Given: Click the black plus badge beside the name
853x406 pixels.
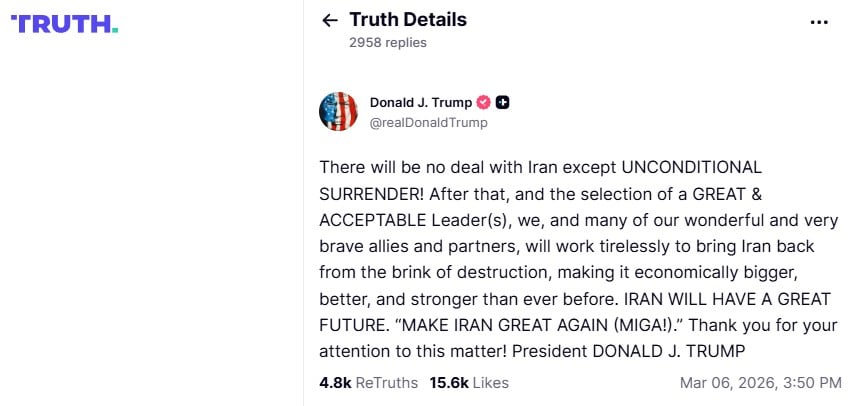Looking at the screenshot, I should point(503,103).
